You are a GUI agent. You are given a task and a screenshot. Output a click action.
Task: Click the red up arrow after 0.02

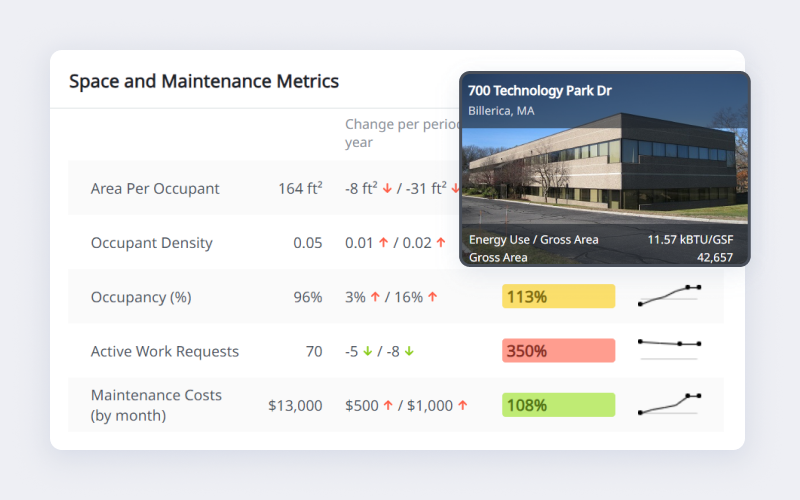(x=441, y=243)
